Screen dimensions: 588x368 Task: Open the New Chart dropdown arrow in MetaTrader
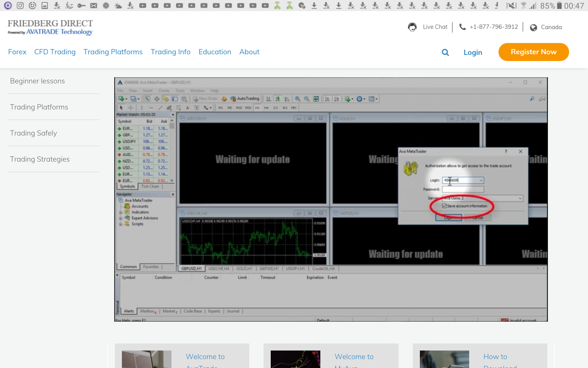pyautogui.click(x=126, y=99)
